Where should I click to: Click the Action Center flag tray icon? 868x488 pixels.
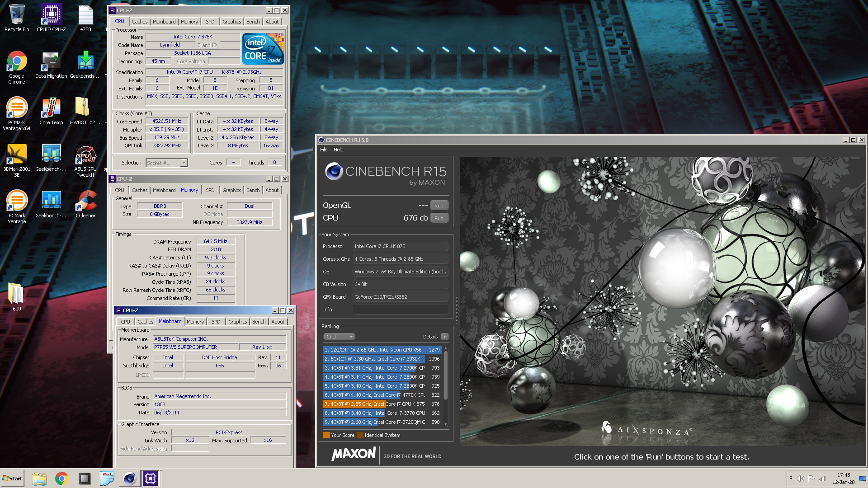(x=811, y=479)
